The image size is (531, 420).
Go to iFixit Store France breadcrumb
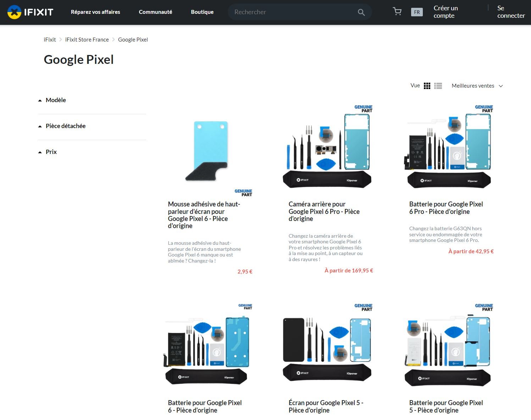pyautogui.click(x=87, y=40)
